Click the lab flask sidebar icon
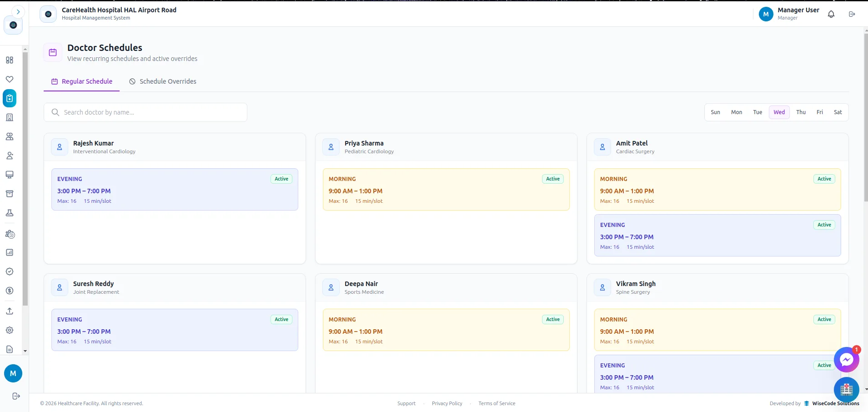Viewport: 868px width, 412px height. (10, 213)
